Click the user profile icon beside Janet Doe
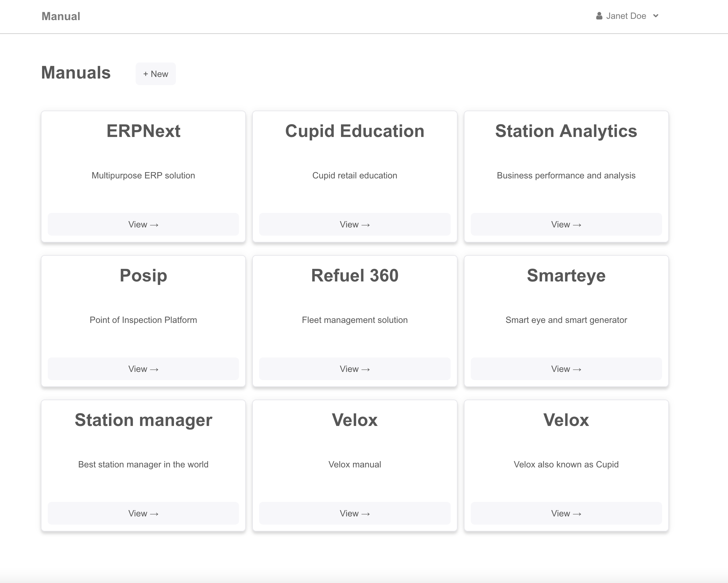Screen dimensions: 728x583 (x=599, y=16)
